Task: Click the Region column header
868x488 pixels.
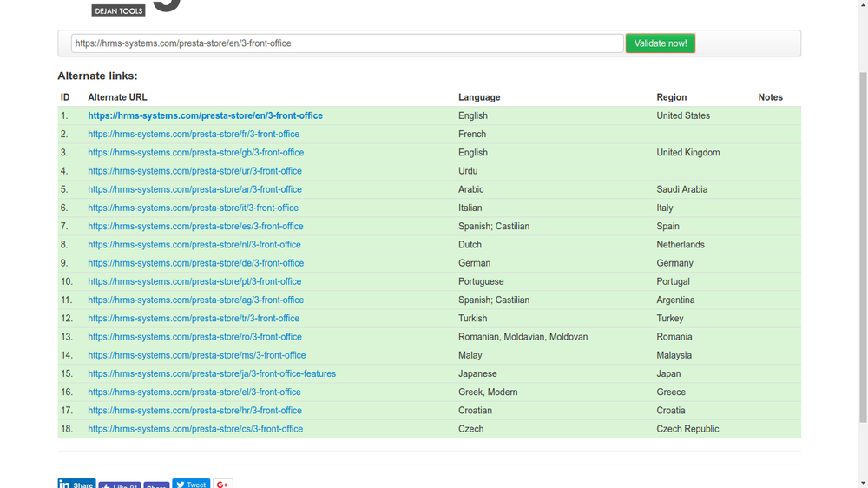Action: click(672, 97)
